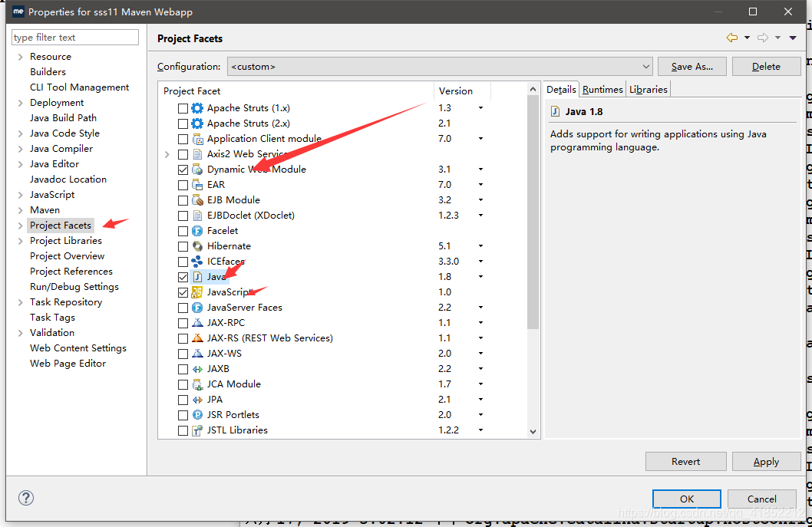Screen dimensions: 812x527
Task: Open the Java version 1.8 dropdown arrow
Action: tap(480, 277)
